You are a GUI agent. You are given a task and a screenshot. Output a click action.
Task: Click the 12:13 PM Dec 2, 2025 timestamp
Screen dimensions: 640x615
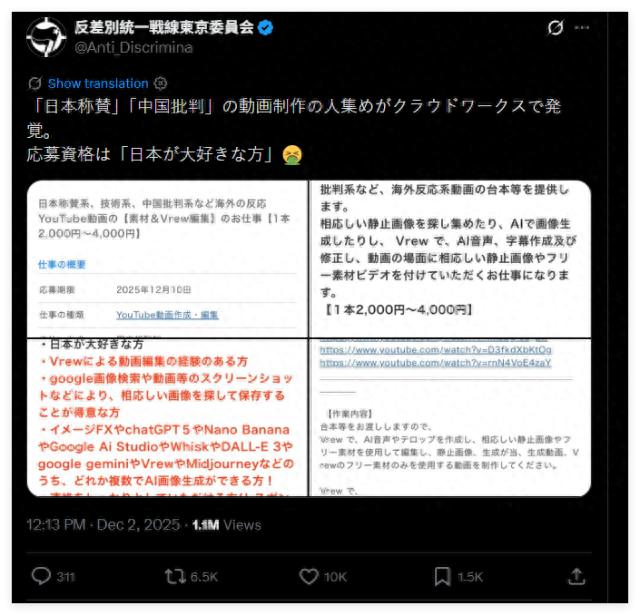pos(103,524)
